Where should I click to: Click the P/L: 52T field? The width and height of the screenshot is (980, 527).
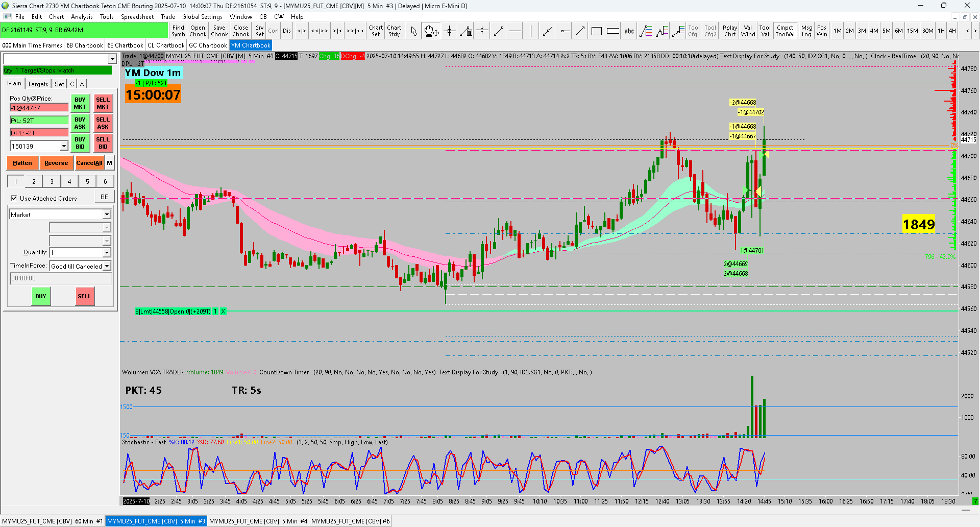click(39, 121)
